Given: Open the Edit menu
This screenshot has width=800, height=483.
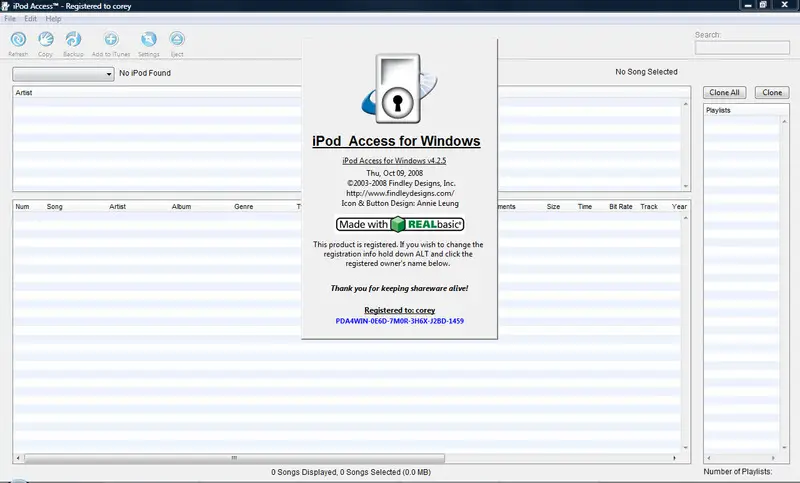Looking at the screenshot, I should pos(31,18).
